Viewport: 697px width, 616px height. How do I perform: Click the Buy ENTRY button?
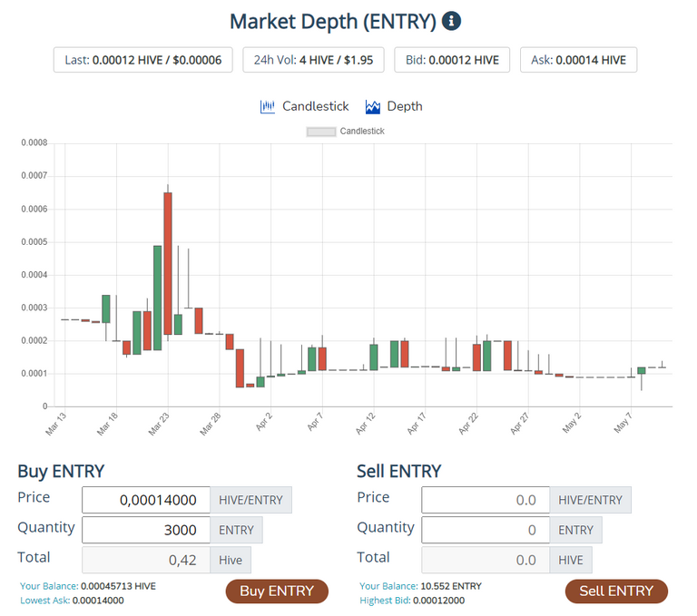pos(277,592)
